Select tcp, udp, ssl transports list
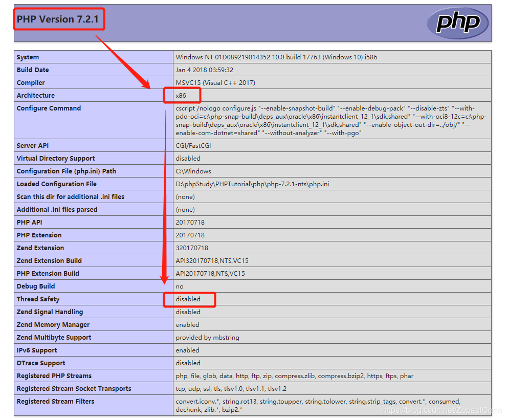Image resolution: width=507 pixels, height=420 pixels. point(231,389)
